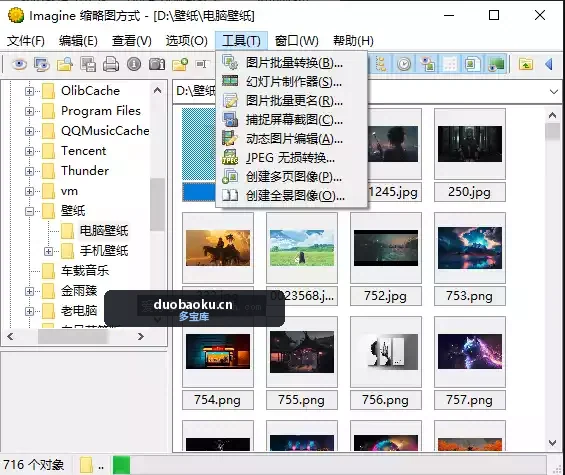
Task: Click the round info toolbar icon
Action: click(134, 65)
